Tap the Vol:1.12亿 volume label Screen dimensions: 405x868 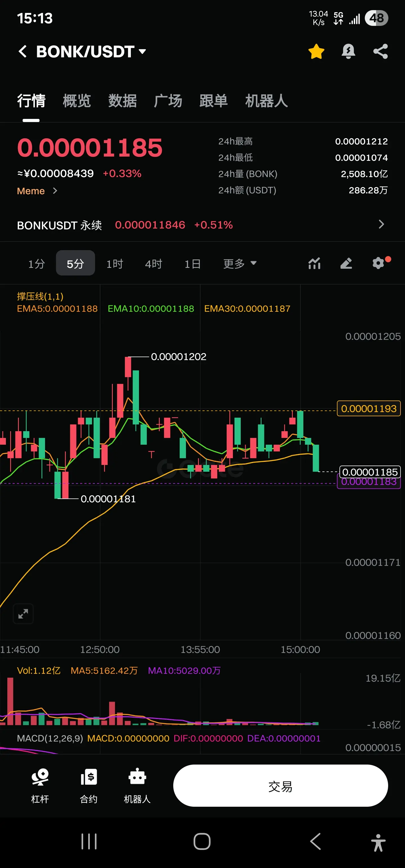[x=39, y=671]
